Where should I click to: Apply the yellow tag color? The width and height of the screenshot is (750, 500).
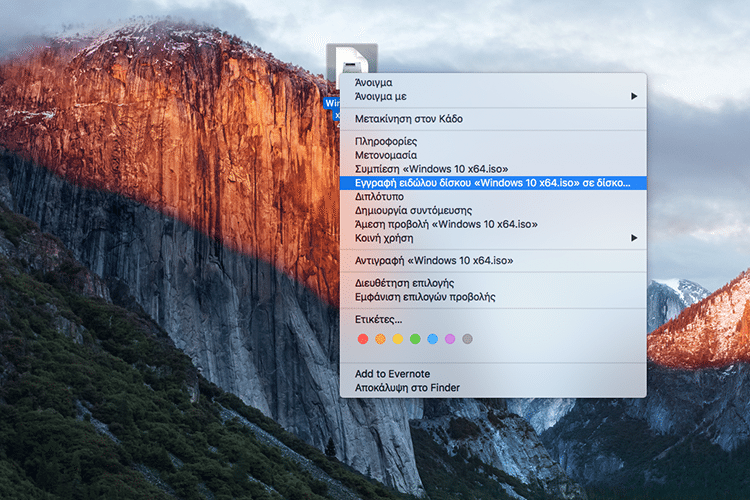coord(397,339)
